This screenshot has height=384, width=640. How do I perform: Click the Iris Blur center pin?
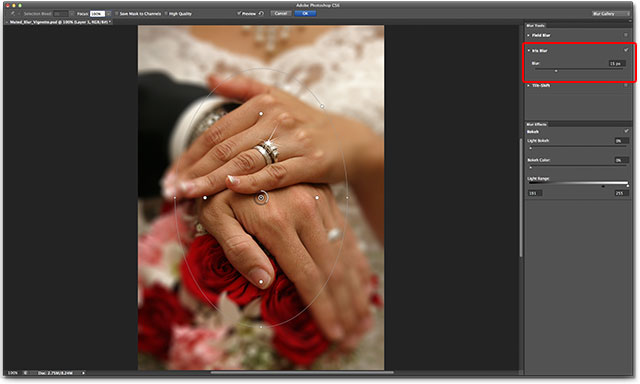click(x=261, y=198)
